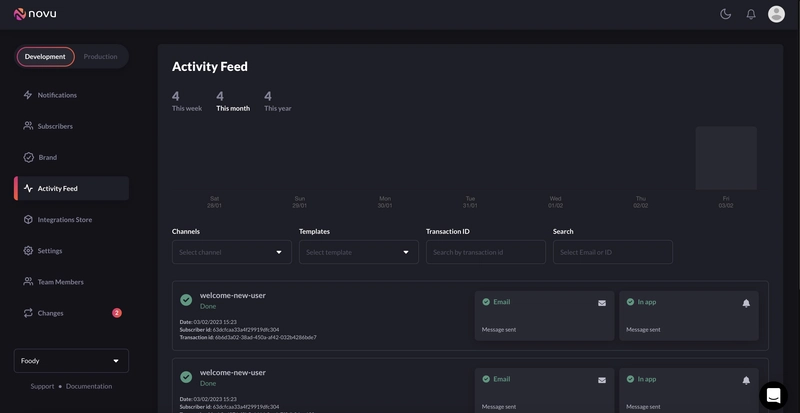Open Integrations Store in sidebar

pyautogui.click(x=64, y=219)
